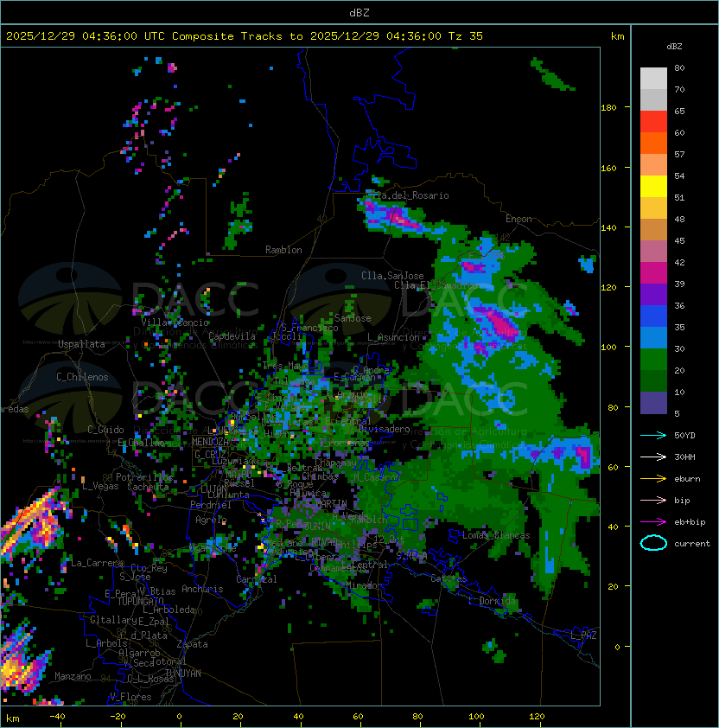Click the -40 km tick on horizontal axis
The image size is (719, 728).
click(57, 717)
